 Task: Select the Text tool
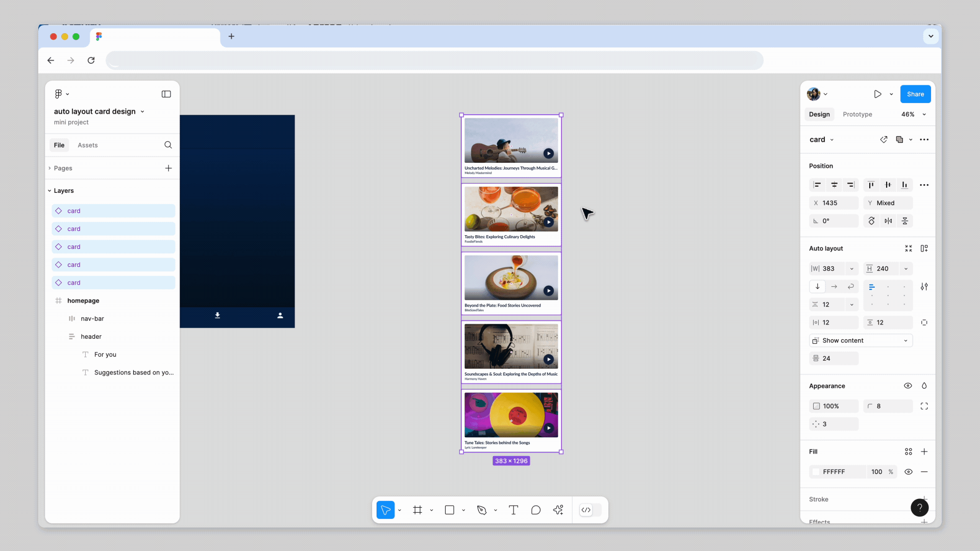tap(513, 510)
